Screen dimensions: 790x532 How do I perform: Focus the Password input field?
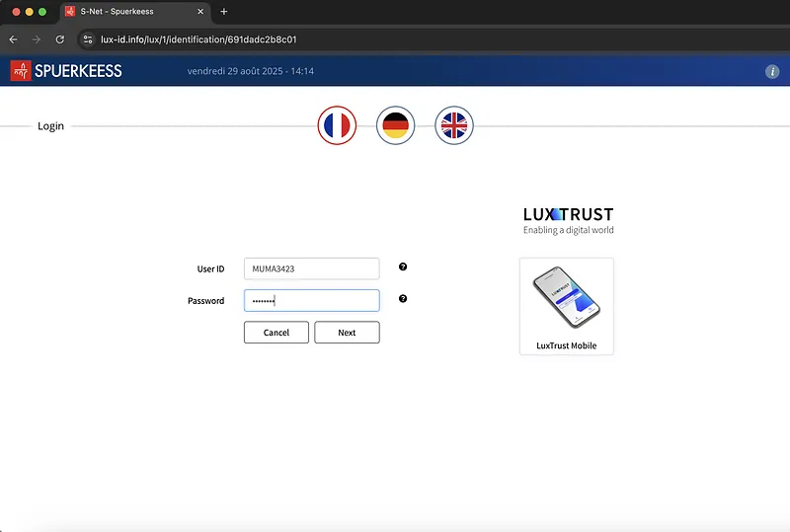311,301
